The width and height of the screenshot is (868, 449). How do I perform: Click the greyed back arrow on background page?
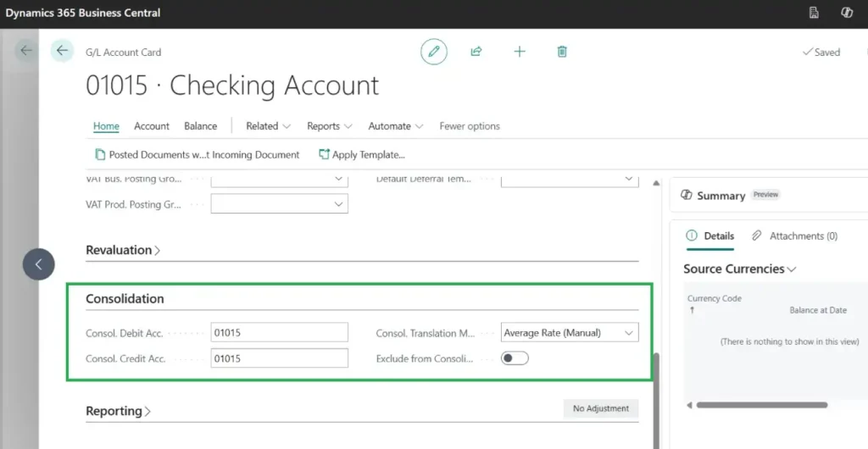tap(26, 51)
